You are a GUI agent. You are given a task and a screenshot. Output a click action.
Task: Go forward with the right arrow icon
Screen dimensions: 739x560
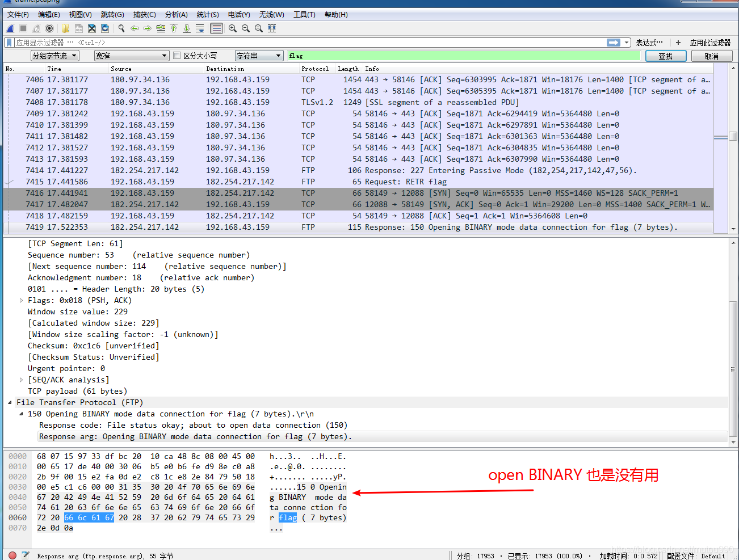148,28
